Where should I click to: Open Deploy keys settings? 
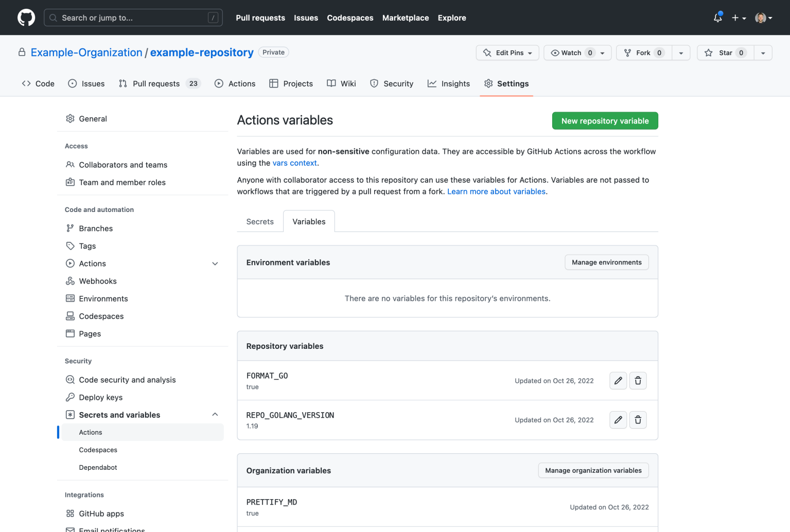(x=101, y=397)
